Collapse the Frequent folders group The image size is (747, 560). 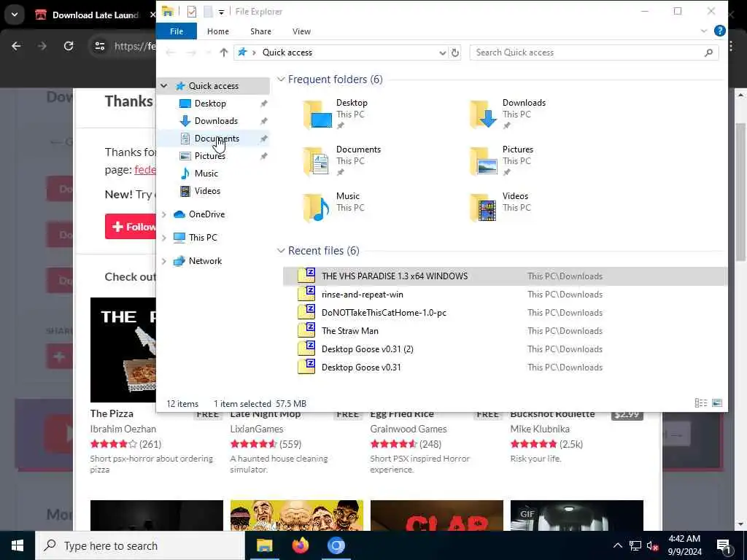(281, 79)
